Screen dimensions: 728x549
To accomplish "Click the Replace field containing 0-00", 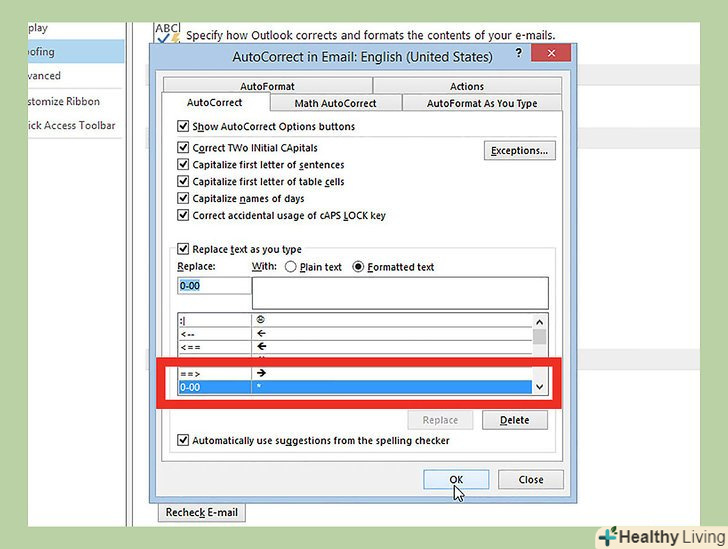I will (x=214, y=286).
